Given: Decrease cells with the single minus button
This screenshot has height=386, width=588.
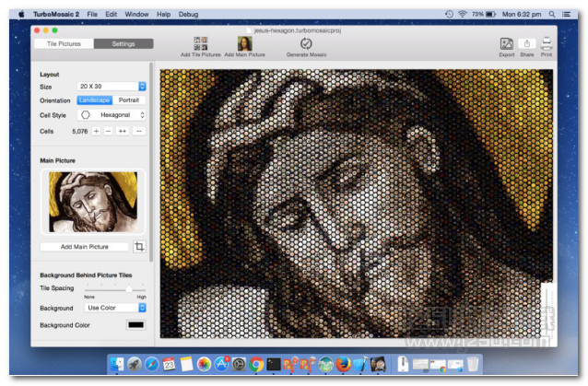Looking at the screenshot, I should pos(109,131).
